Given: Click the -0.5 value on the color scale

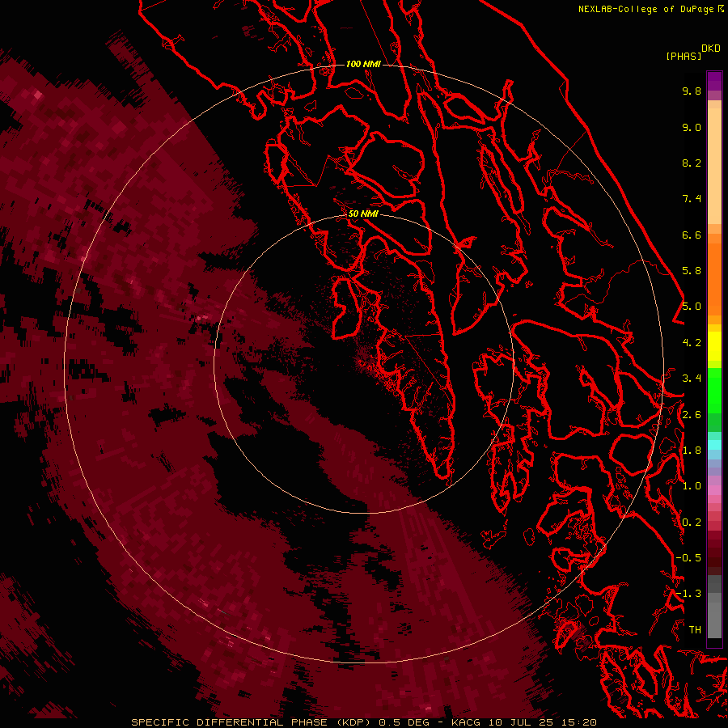Looking at the screenshot, I should click(688, 558).
